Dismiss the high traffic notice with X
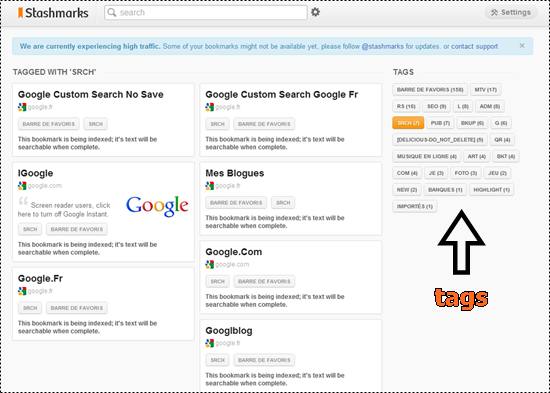This screenshot has width=550, height=393. (x=522, y=46)
